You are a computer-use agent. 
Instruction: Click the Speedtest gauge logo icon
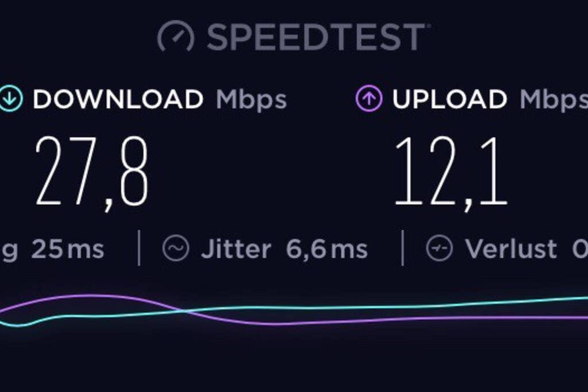pyautogui.click(x=176, y=36)
